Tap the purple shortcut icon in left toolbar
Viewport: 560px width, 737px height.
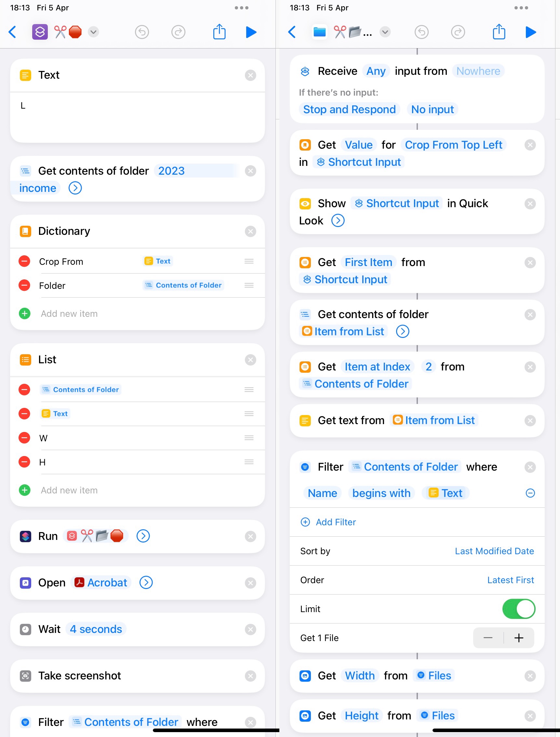click(40, 32)
